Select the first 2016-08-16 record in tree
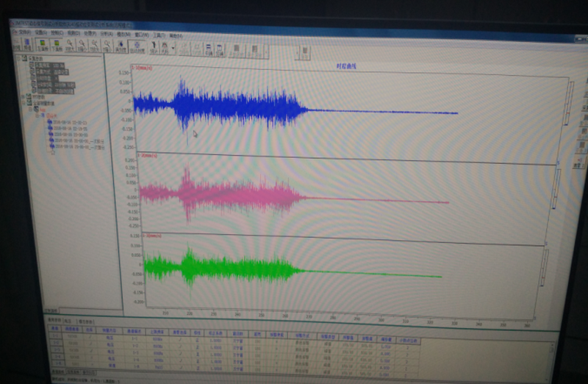This screenshot has height=384, width=588. tap(67, 121)
